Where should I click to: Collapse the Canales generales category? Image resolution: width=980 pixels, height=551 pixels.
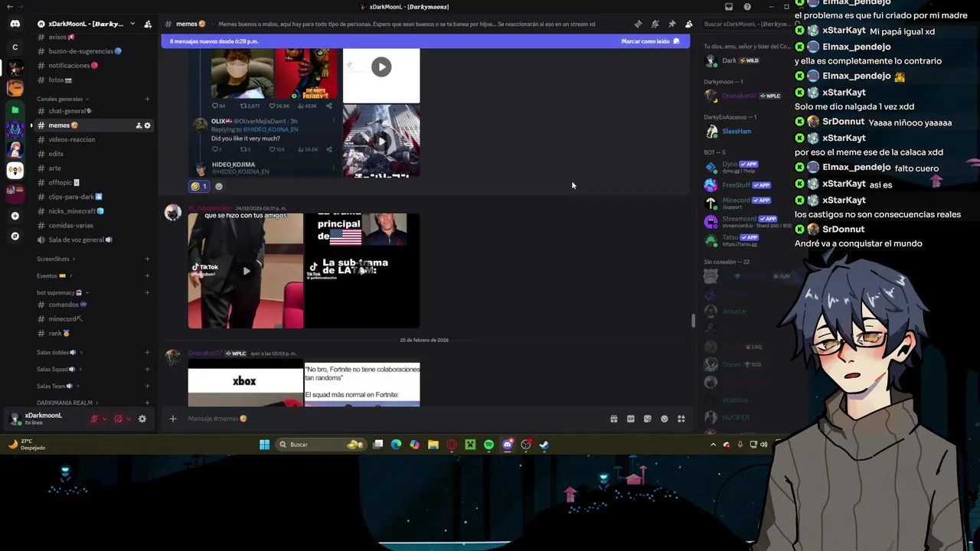[x=62, y=99]
